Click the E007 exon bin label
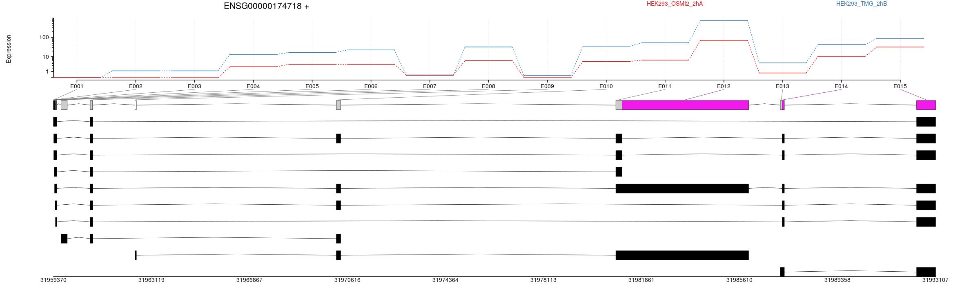Viewport: 980px width, 286px height. pos(430,86)
